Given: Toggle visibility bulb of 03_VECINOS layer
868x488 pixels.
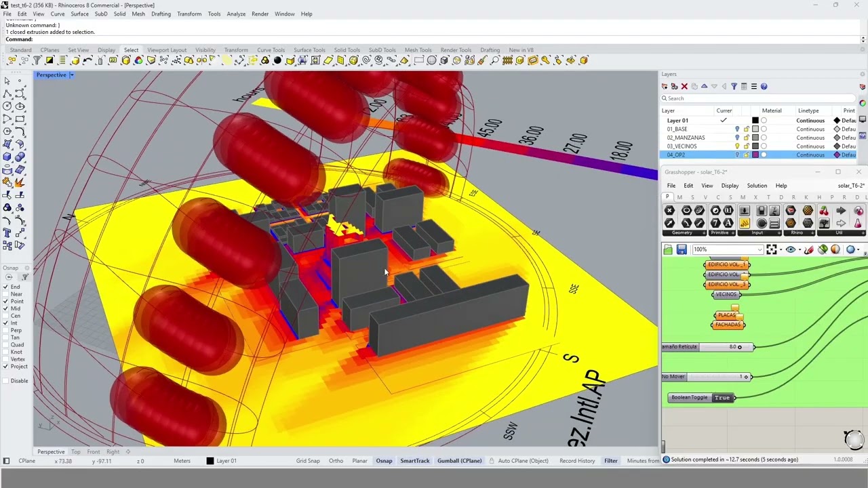Looking at the screenshot, I should pyautogui.click(x=737, y=146).
